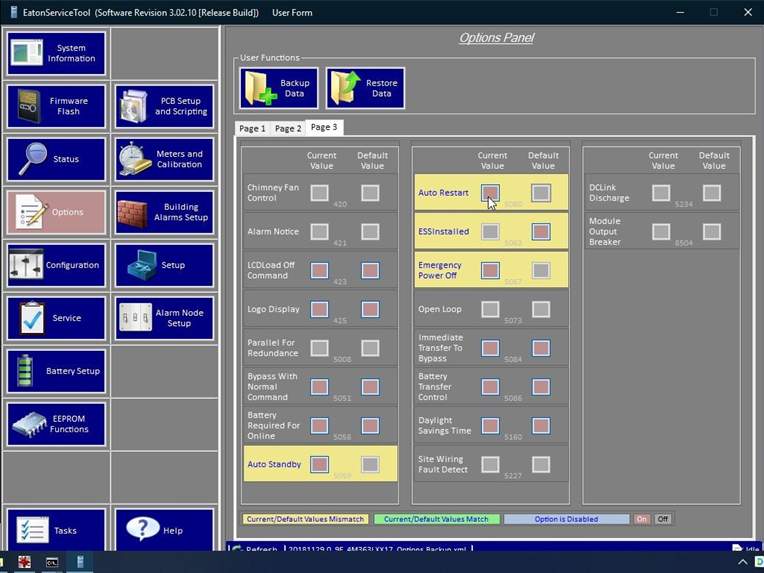Toggle LCDLoad Off Command current value
This screenshot has width=764, height=573.
(x=320, y=270)
